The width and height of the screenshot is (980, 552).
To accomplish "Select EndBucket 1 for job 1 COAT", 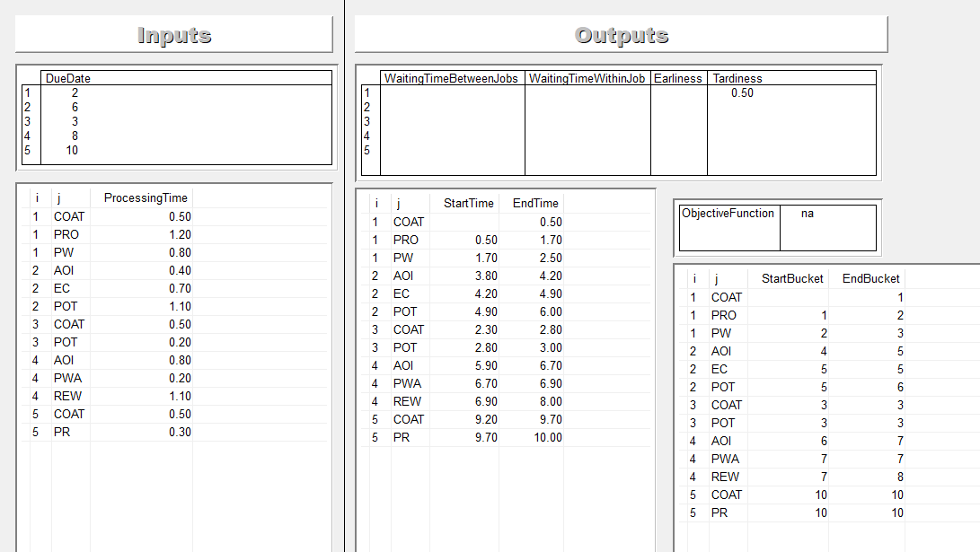I will [900, 298].
